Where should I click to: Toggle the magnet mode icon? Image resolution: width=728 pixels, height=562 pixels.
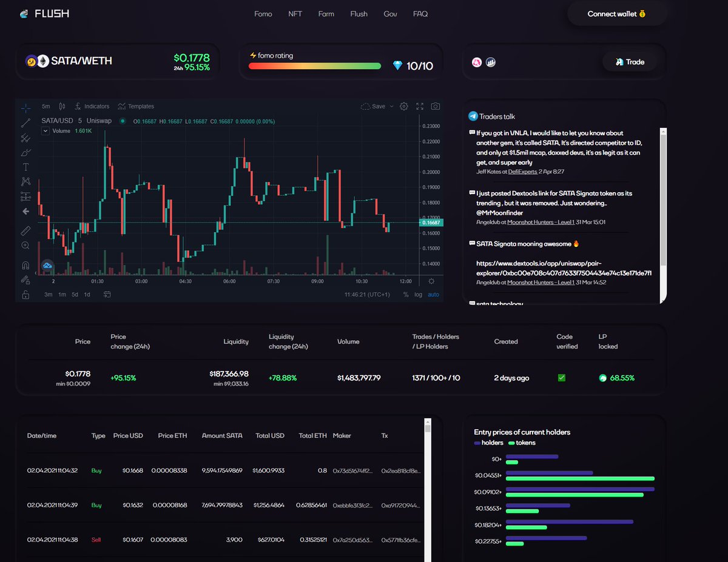click(x=25, y=266)
